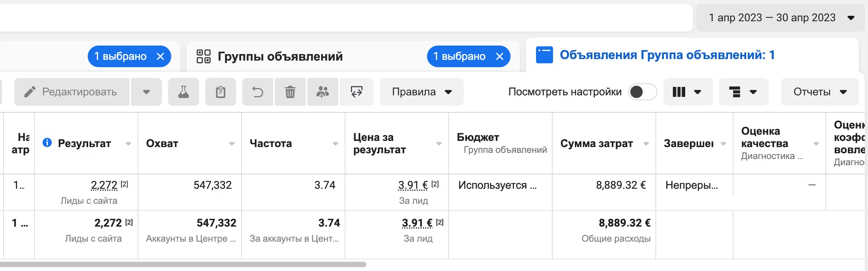Screen dimensions: 868x271
Task: Click the info icon beside Результат
Action: coord(47,142)
